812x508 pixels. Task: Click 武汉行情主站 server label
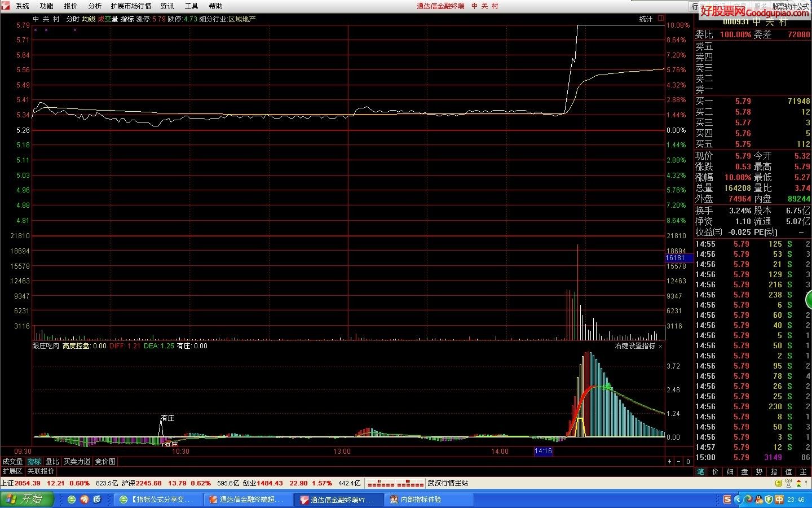[x=448, y=484]
